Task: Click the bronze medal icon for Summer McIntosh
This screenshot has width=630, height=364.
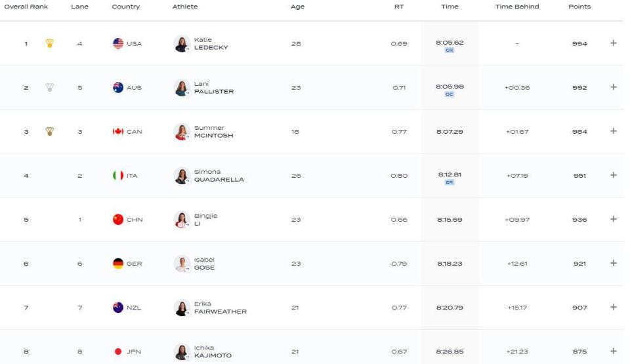Action: click(50, 131)
